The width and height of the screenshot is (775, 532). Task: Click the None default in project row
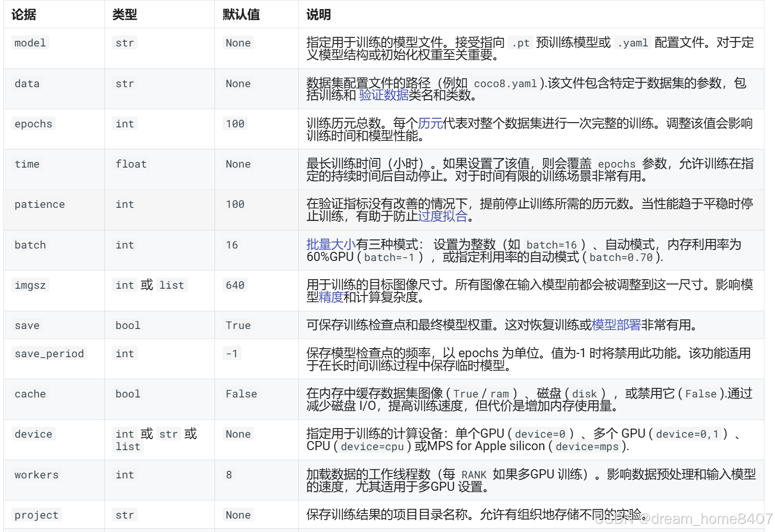(x=239, y=515)
